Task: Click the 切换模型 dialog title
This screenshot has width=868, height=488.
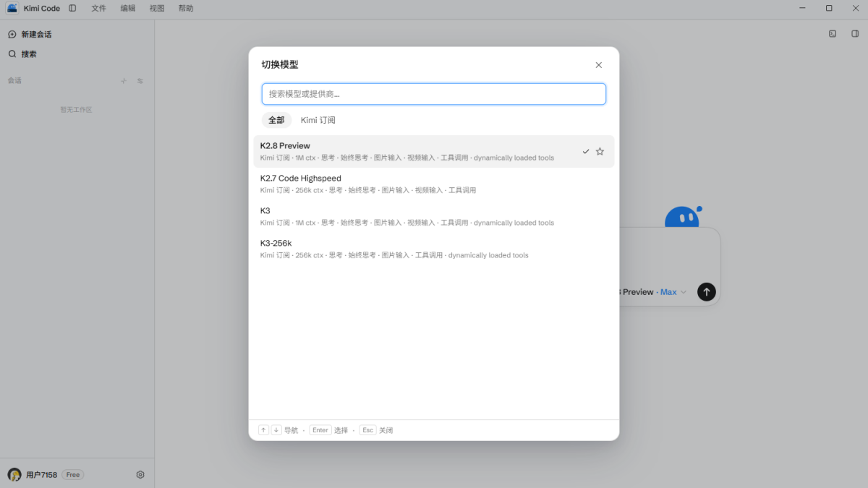Action: click(x=280, y=65)
